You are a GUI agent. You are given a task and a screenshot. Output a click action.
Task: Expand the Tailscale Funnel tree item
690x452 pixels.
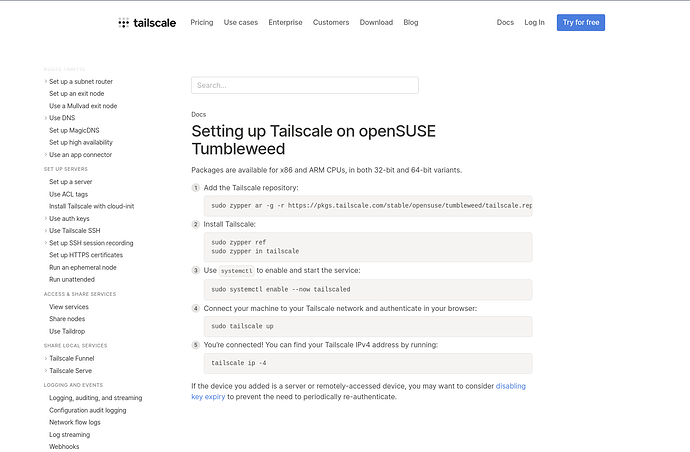45,357
